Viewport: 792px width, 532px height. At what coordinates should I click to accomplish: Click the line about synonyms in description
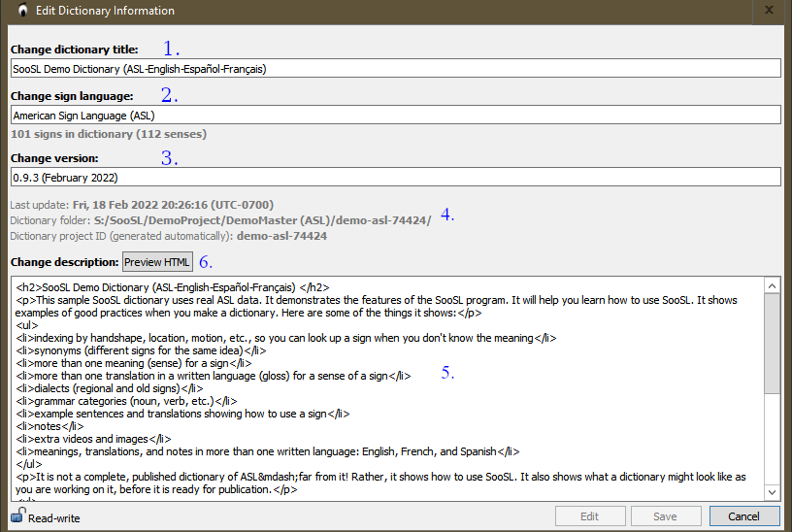click(x=141, y=350)
